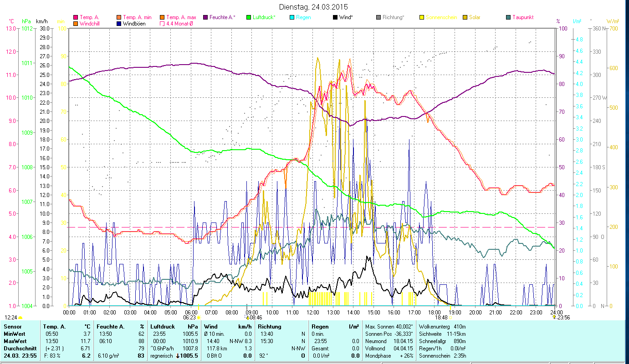Screen dimensions: 629x364
Task: Click the purple Feuchte A.* legend square
Action: (206, 18)
